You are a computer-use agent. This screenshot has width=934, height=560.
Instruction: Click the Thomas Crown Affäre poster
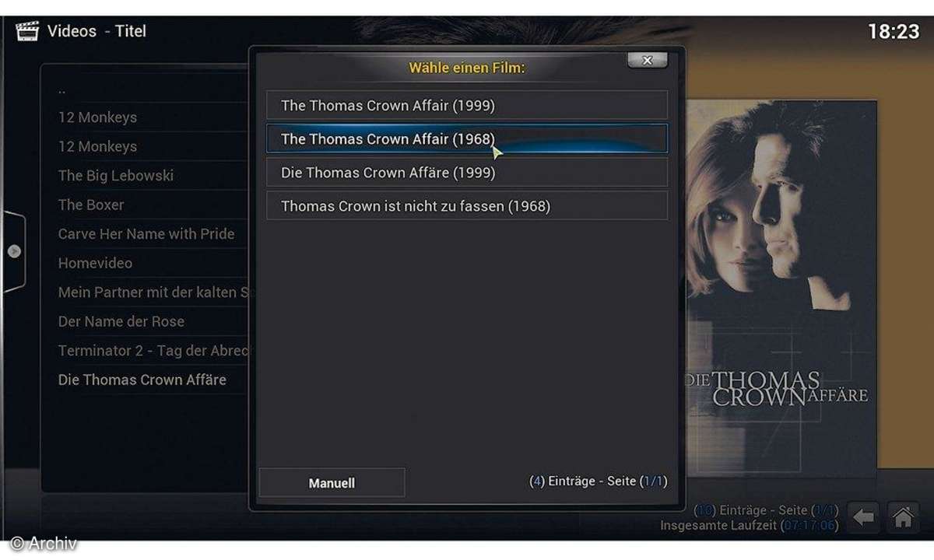[781, 284]
